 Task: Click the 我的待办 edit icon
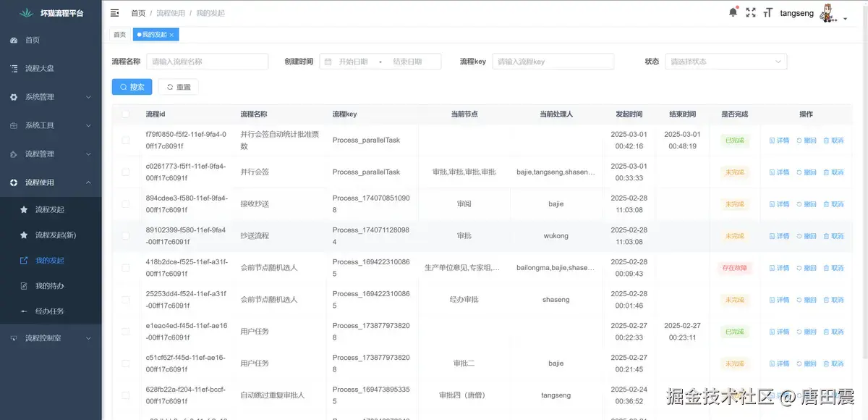pyautogui.click(x=24, y=286)
